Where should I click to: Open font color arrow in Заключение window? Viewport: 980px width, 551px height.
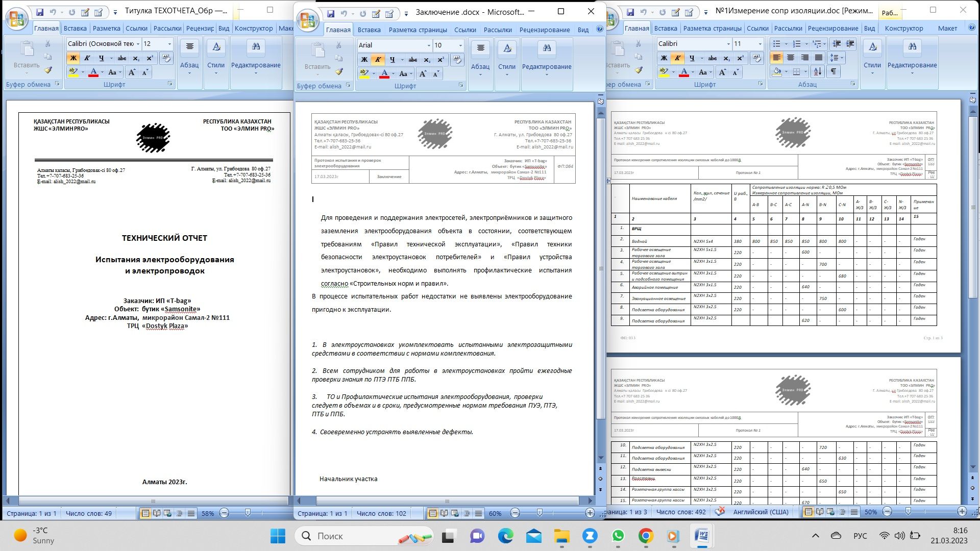[394, 74]
